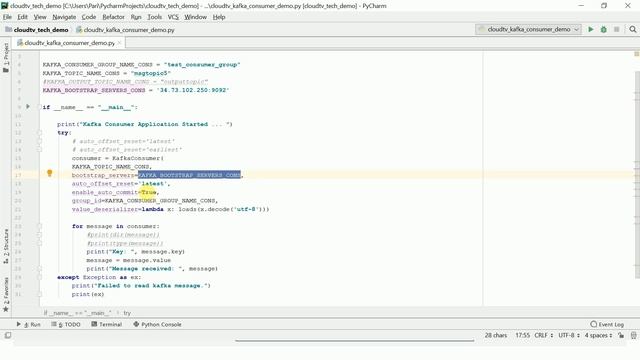Toggle tool window bars at bottom-left corner
640x360 pixels.
[8, 335]
